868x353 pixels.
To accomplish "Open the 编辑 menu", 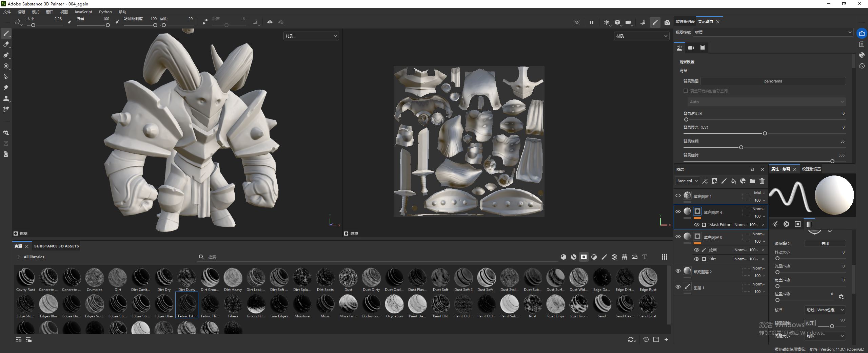I will pyautogui.click(x=21, y=12).
